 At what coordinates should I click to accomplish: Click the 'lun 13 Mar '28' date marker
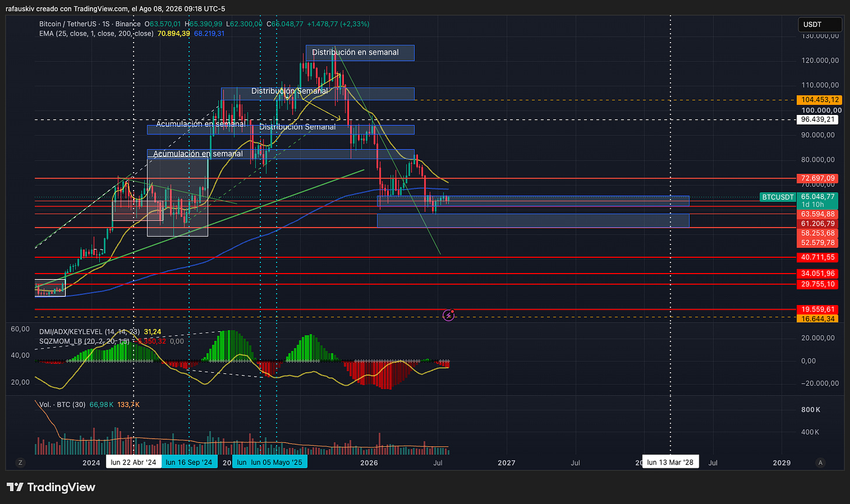click(670, 463)
